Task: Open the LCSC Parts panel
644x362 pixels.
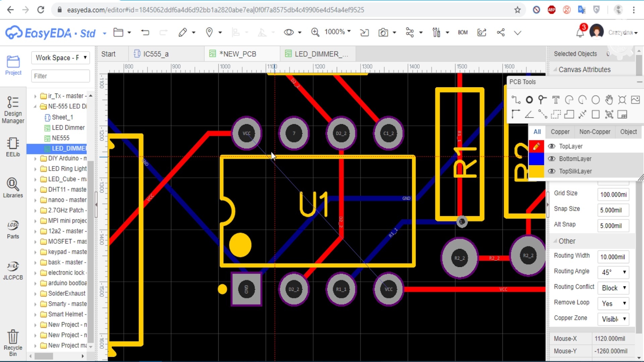Action: 13,230
